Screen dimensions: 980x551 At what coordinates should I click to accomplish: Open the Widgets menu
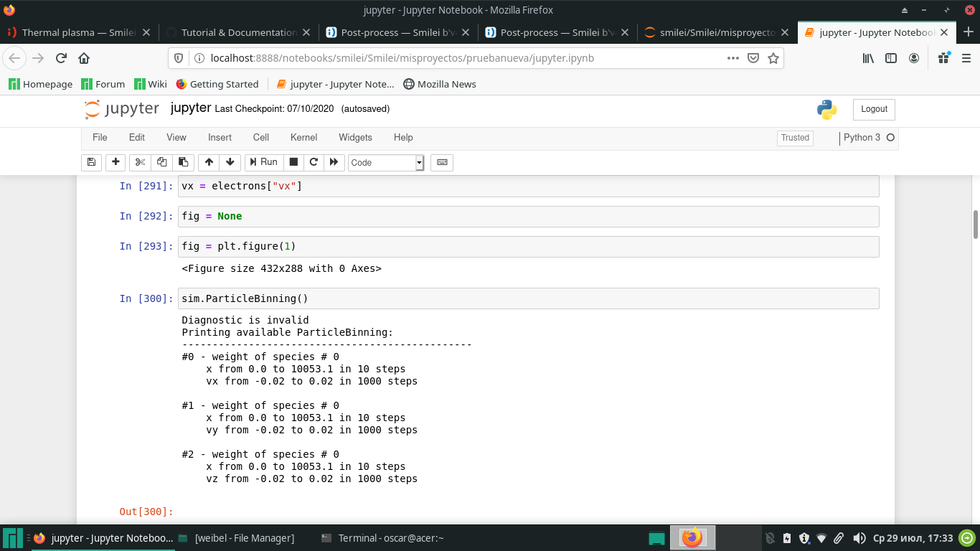click(x=355, y=137)
